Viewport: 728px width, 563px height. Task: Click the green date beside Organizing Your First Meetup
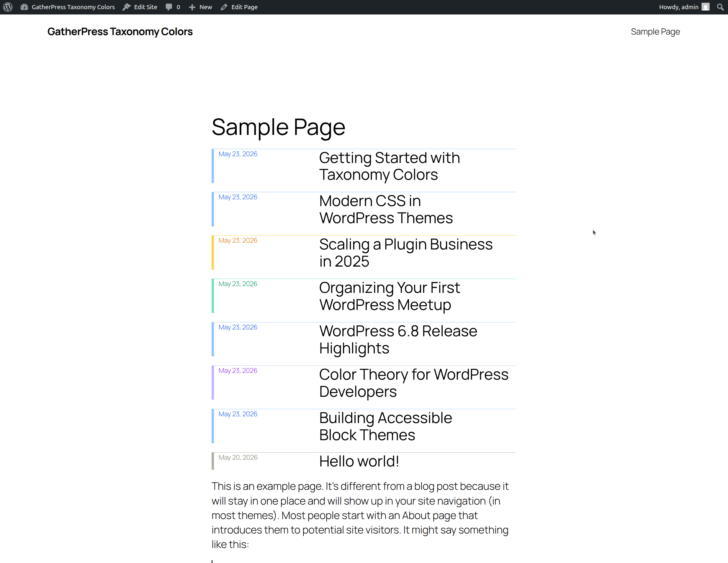pyautogui.click(x=238, y=284)
